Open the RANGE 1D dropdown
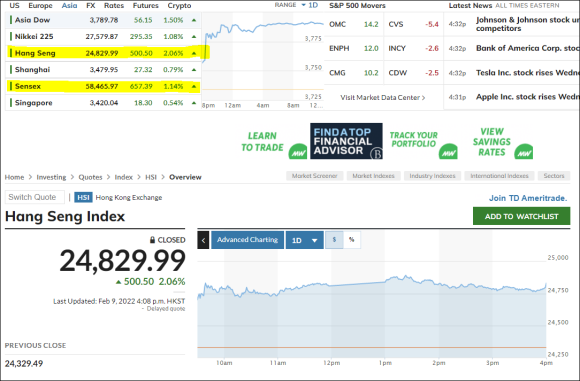Image resolution: width=580 pixels, height=381 pixels. pyautogui.click(x=310, y=5)
